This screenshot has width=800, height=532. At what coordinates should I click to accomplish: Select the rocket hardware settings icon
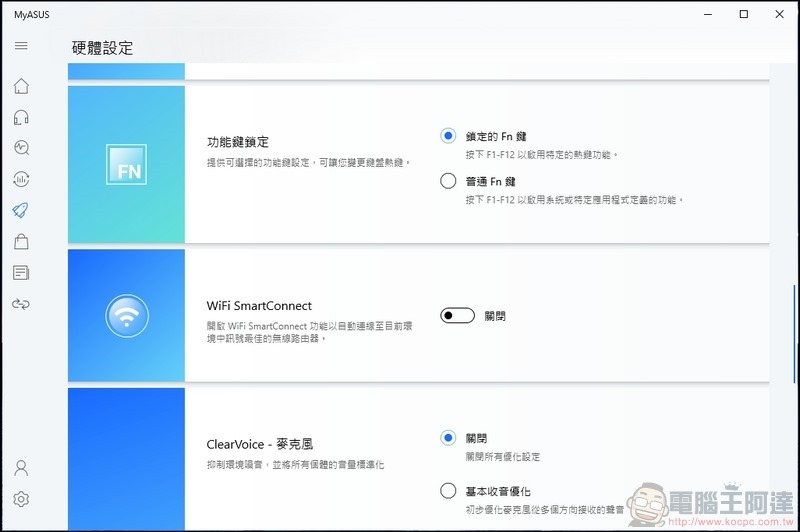[x=21, y=210]
